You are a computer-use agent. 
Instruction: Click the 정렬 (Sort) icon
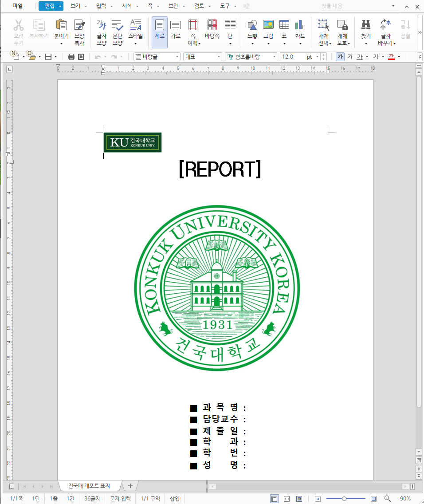pos(405,25)
